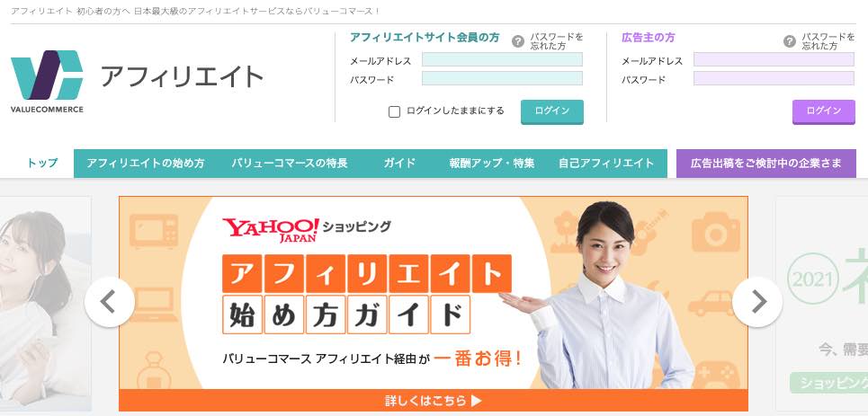
Task: Click purple ログイン button for advertisers
Action: [x=824, y=111]
